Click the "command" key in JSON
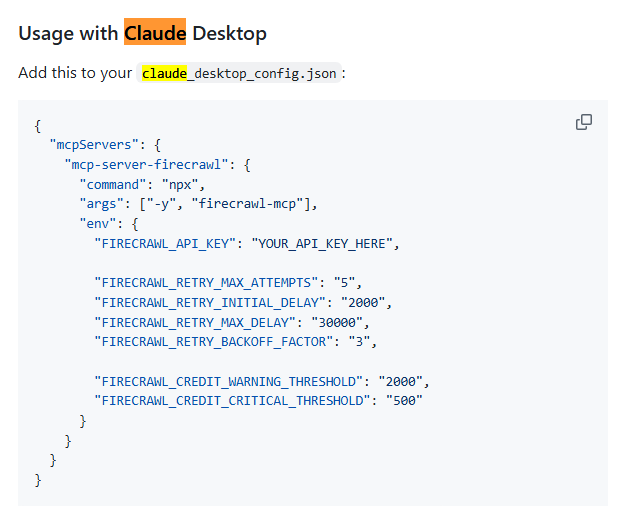Image resolution: width=632 pixels, height=519 pixels. pyautogui.click(x=116, y=185)
